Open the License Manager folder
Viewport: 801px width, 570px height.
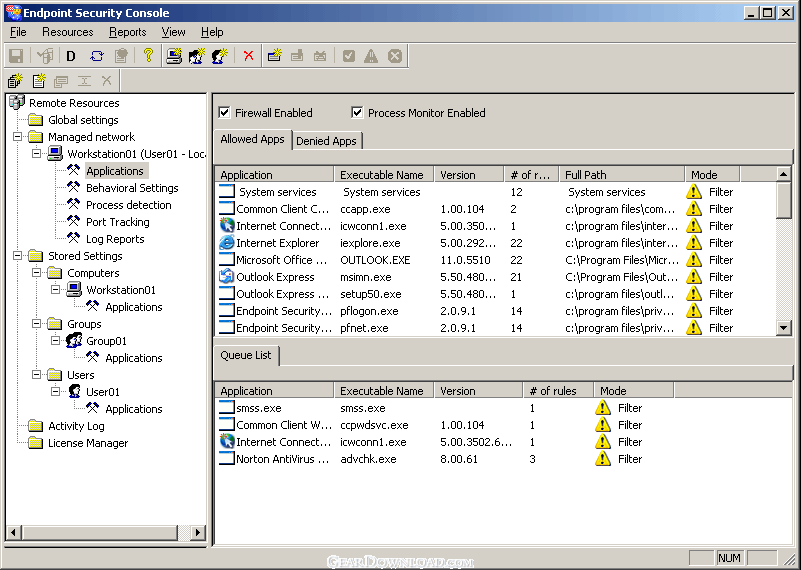88,443
